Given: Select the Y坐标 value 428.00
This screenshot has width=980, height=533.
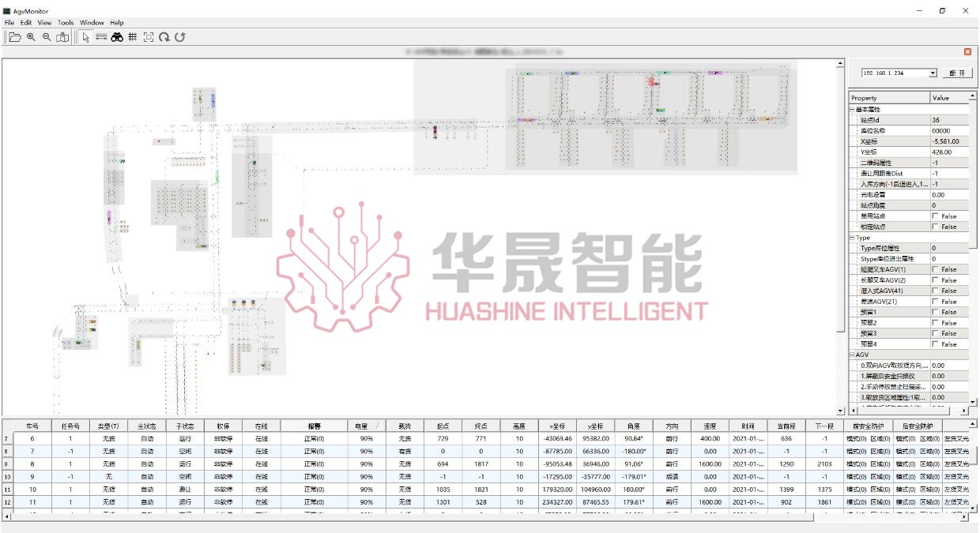Looking at the screenshot, I should (x=950, y=152).
